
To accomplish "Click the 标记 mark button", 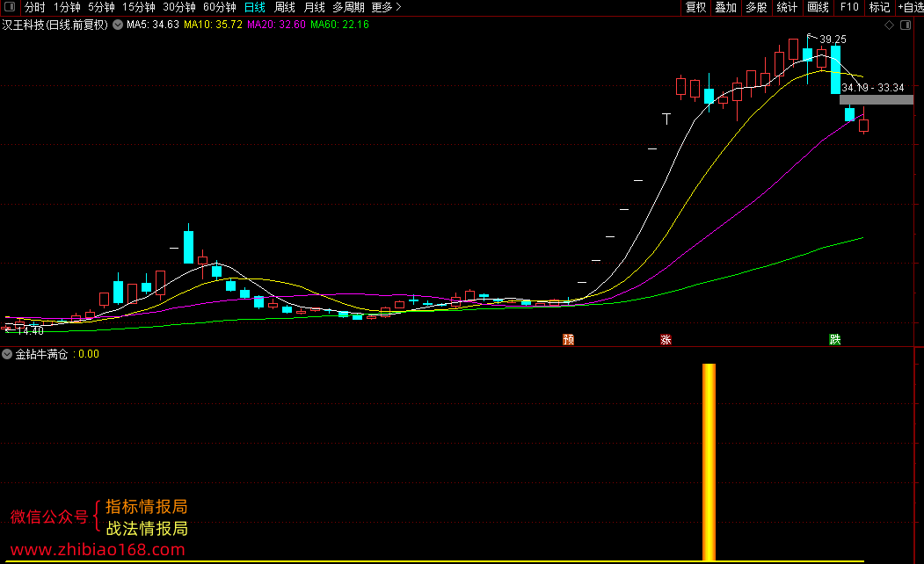I will tap(880, 7).
